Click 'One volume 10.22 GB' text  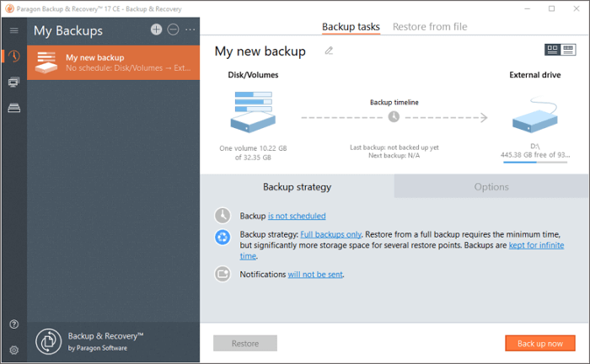[x=253, y=148]
